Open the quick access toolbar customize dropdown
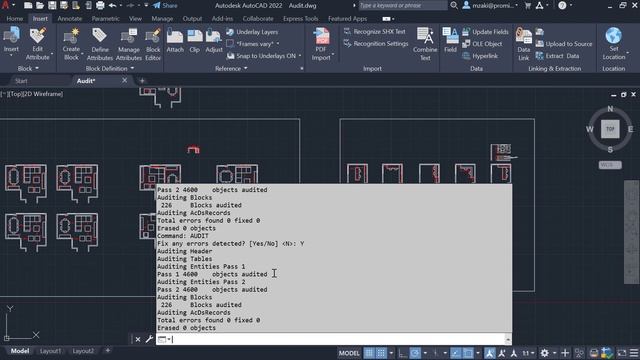This screenshot has height=360, width=640. click(x=146, y=5)
